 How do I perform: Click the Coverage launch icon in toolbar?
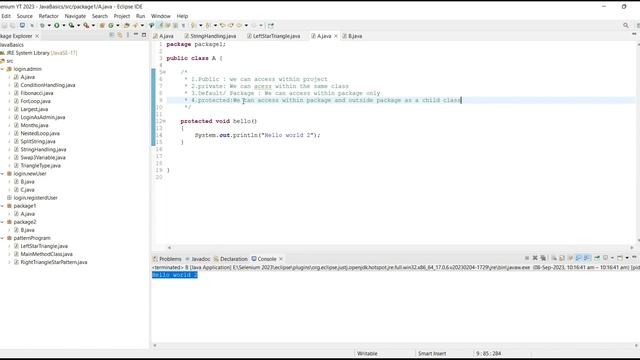[x=71, y=25]
